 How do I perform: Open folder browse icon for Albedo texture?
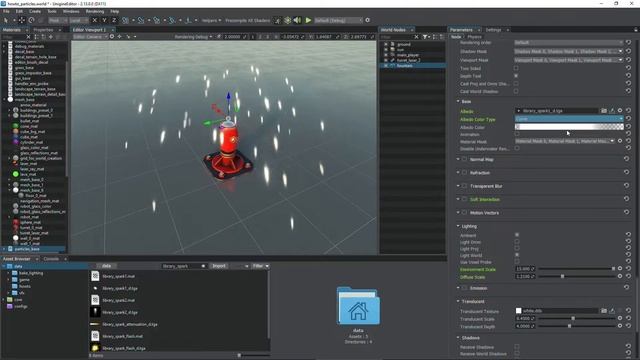tap(604, 111)
